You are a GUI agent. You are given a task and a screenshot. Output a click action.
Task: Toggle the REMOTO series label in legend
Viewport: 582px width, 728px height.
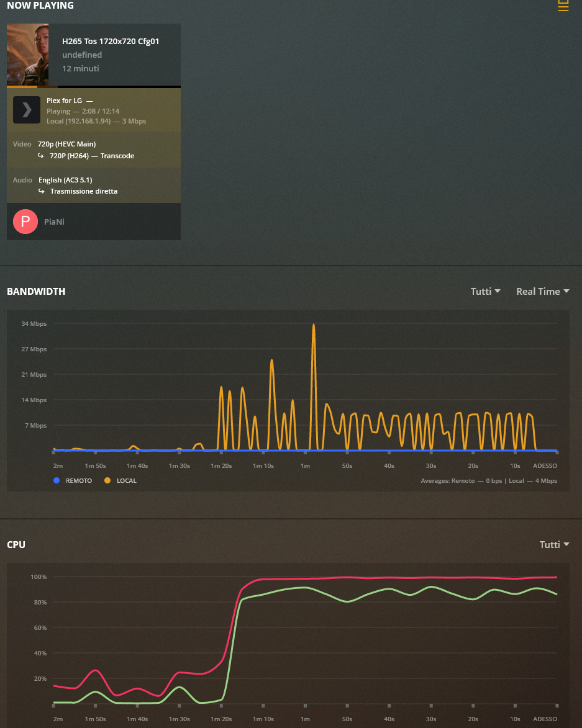[78, 481]
